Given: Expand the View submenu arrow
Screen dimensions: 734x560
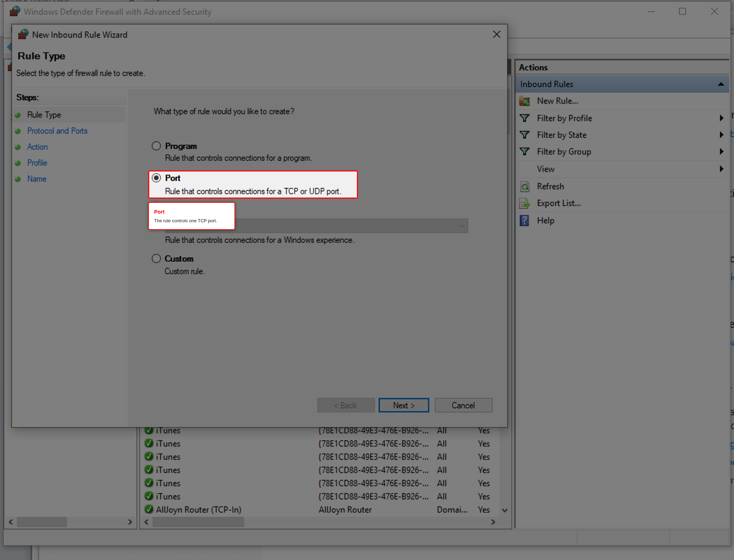Looking at the screenshot, I should click(x=721, y=169).
